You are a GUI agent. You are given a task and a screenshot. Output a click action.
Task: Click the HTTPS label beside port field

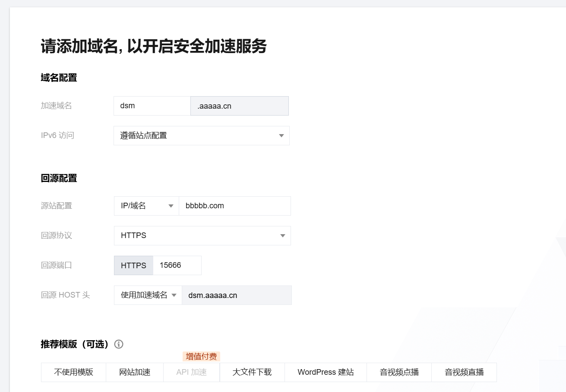click(133, 265)
